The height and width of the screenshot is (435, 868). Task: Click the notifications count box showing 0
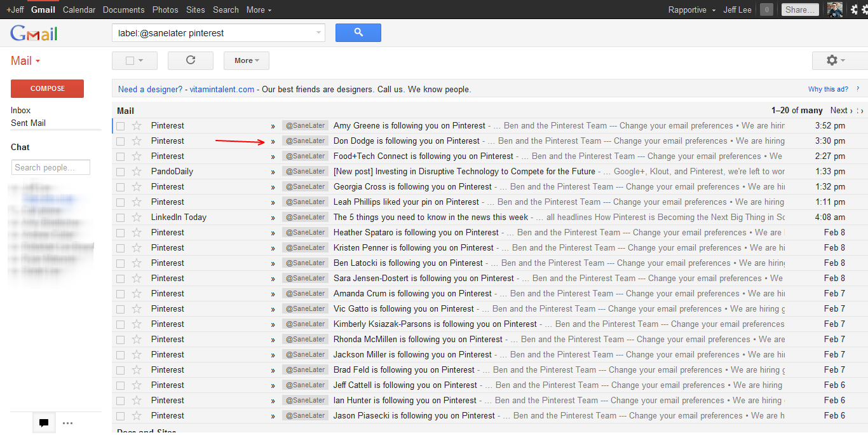click(x=767, y=10)
